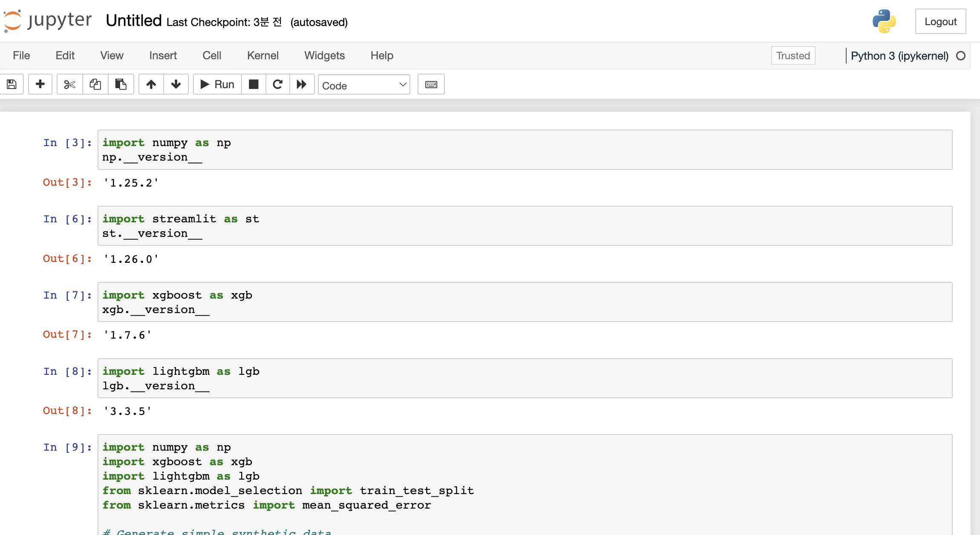Click the Out[8] output prompt
Image resolution: width=980 pixels, height=535 pixels.
pos(68,411)
